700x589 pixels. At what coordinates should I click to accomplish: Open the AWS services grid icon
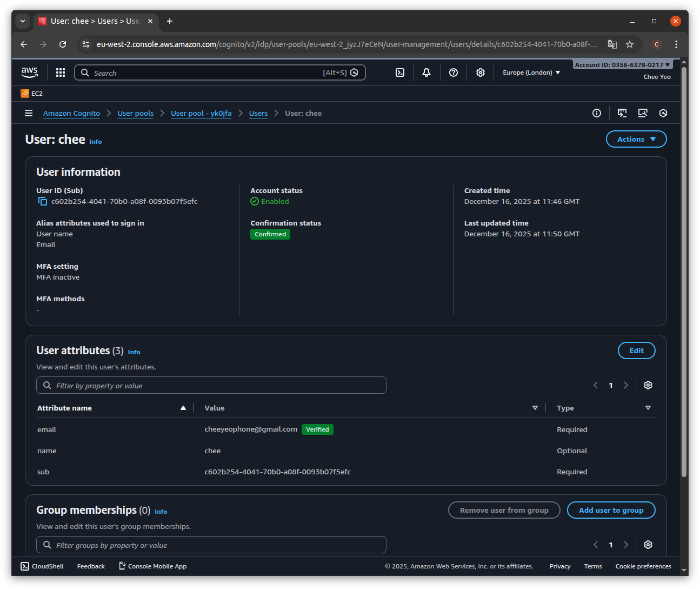pos(60,72)
